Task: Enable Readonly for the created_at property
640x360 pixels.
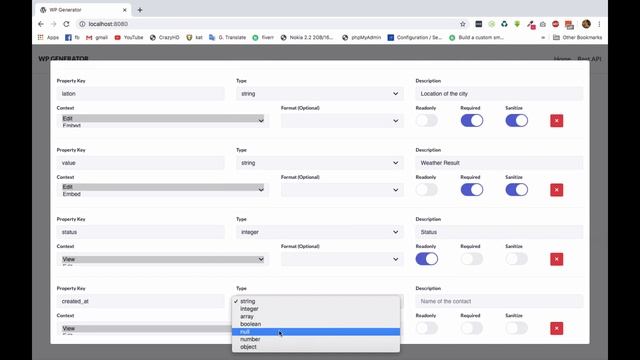Action: [x=427, y=328]
